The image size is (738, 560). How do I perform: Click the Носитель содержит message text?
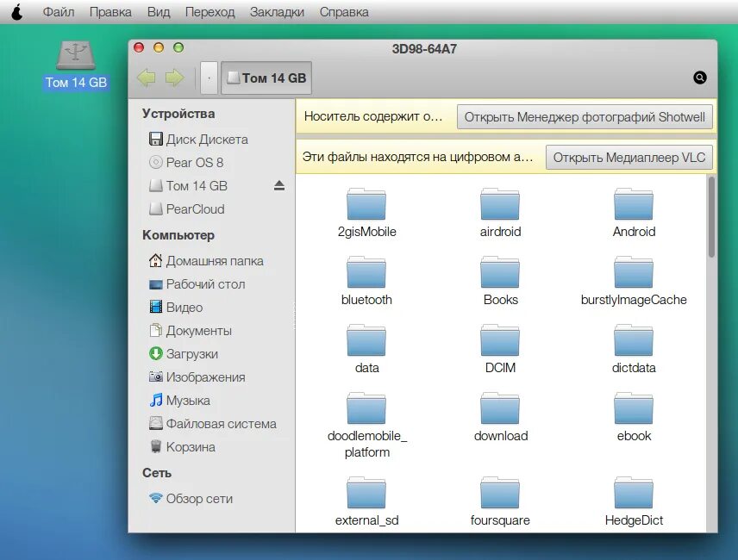tap(373, 116)
